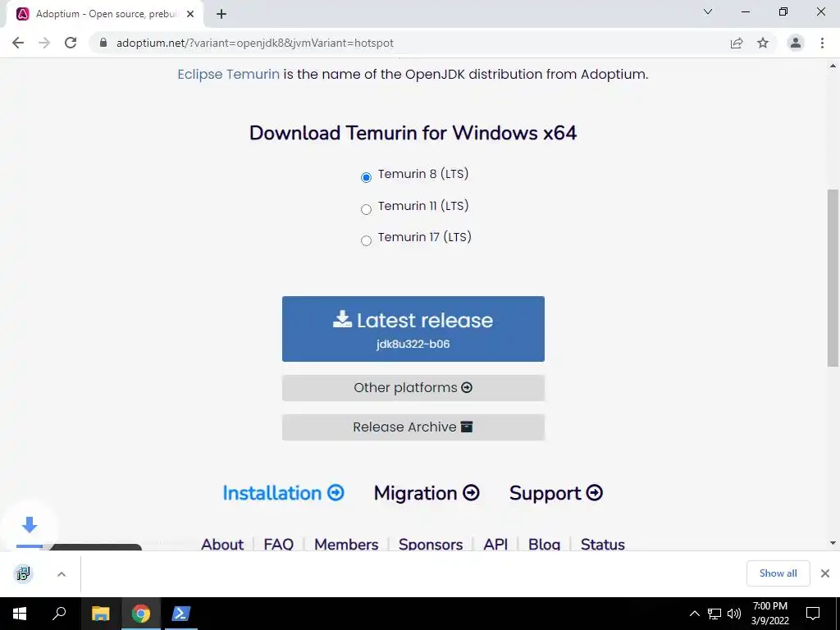Open Windows taskbar search
Image resolution: width=840 pixels, height=630 pixels.
[59, 614]
